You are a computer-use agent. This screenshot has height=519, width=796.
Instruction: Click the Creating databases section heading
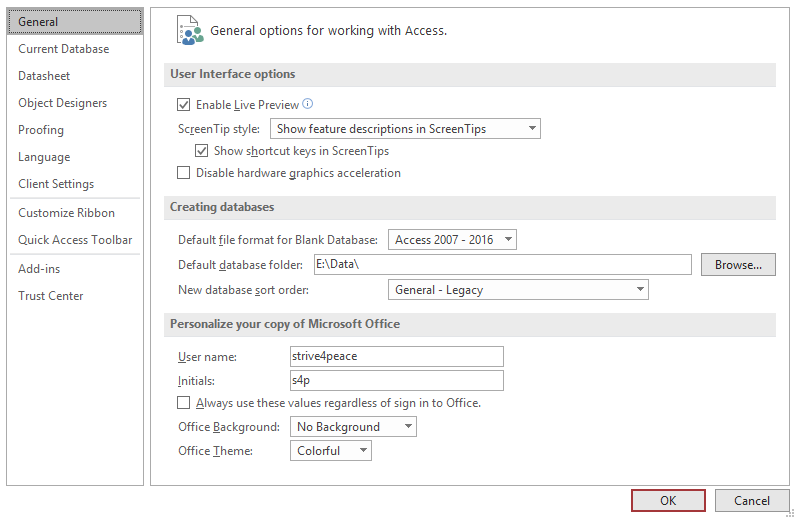click(x=222, y=207)
